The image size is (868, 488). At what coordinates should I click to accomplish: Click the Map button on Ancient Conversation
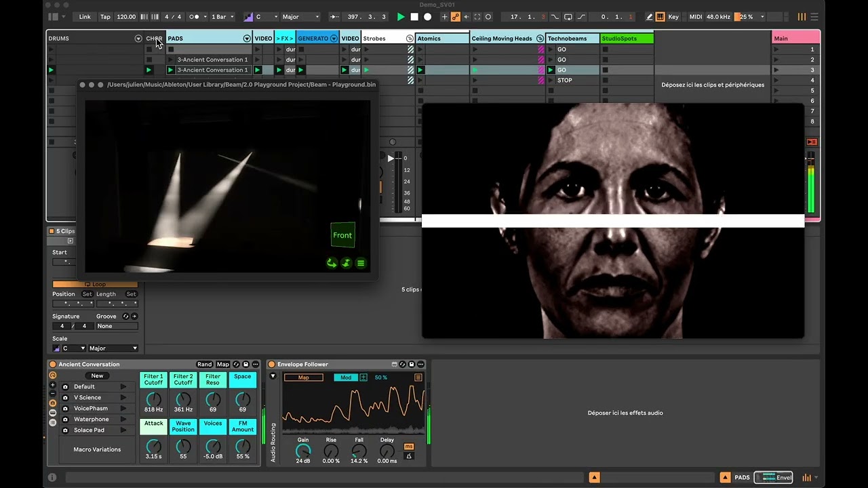(x=223, y=365)
